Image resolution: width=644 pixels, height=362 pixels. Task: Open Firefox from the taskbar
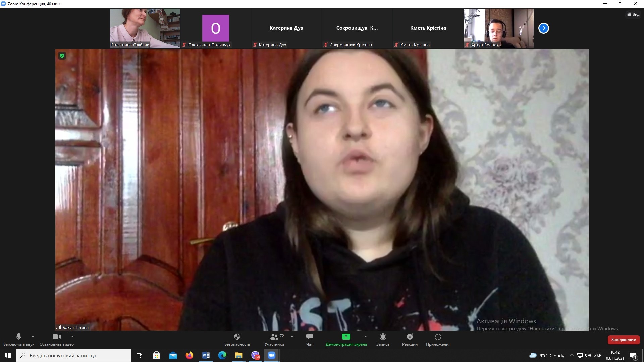click(x=190, y=355)
